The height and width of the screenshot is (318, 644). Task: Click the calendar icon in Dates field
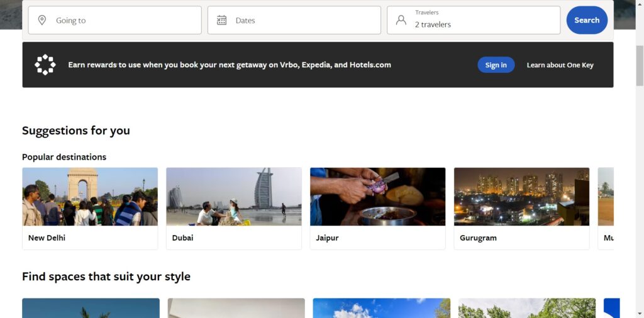pos(221,20)
